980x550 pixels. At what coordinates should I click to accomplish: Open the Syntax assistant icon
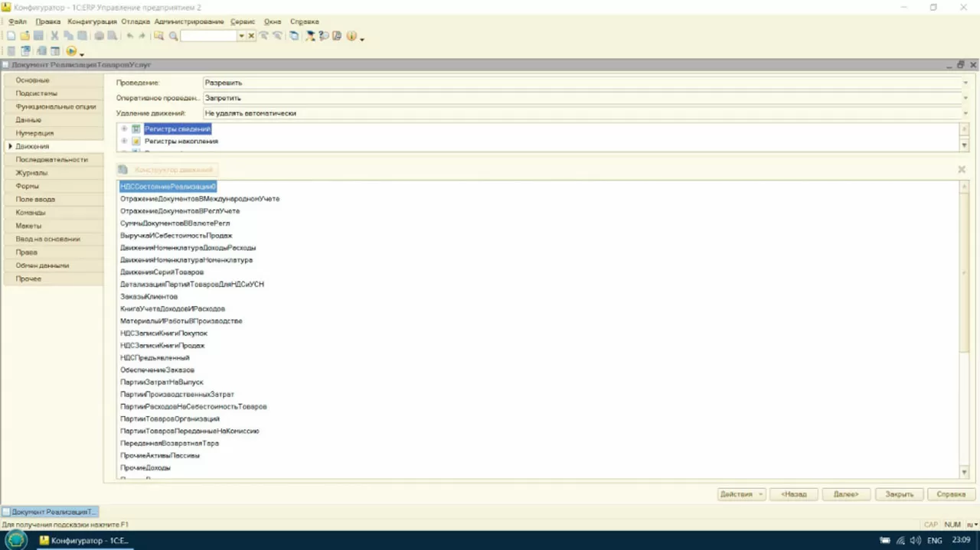pyautogui.click(x=310, y=35)
